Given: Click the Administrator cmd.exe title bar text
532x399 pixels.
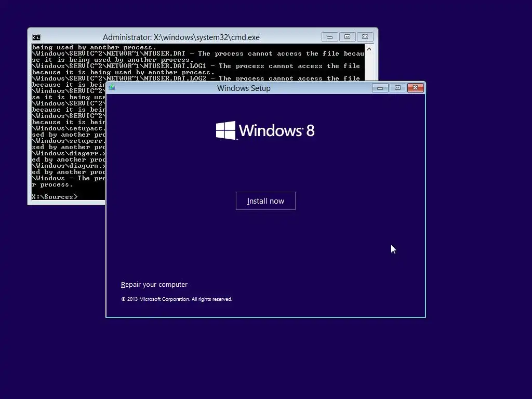Looking at the screenshot, I should pos(181,37).
